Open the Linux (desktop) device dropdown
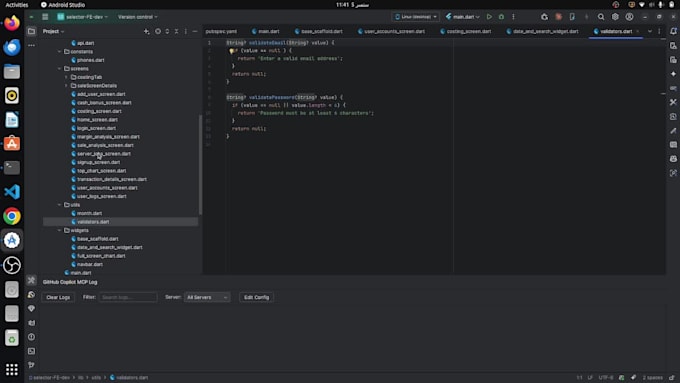This screenshot has height=383, width=680. 415,17
